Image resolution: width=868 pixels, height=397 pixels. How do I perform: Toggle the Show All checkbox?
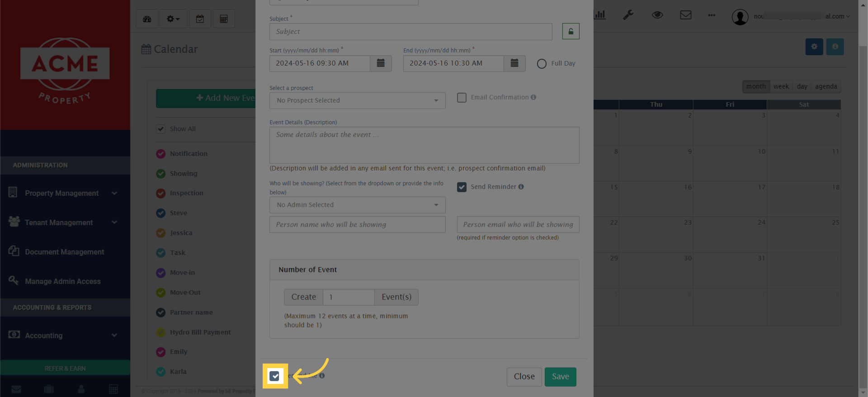[x=160, y=129]
